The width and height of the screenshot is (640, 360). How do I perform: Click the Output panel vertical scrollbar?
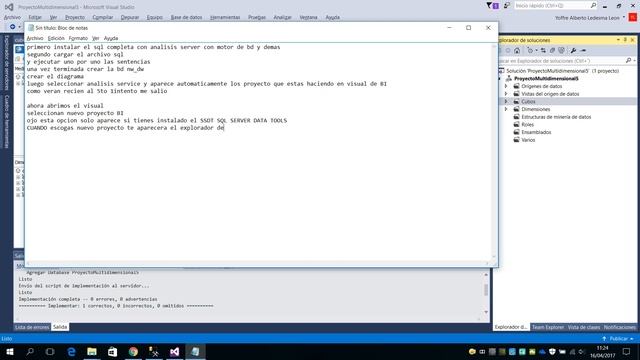coord(486,292)
